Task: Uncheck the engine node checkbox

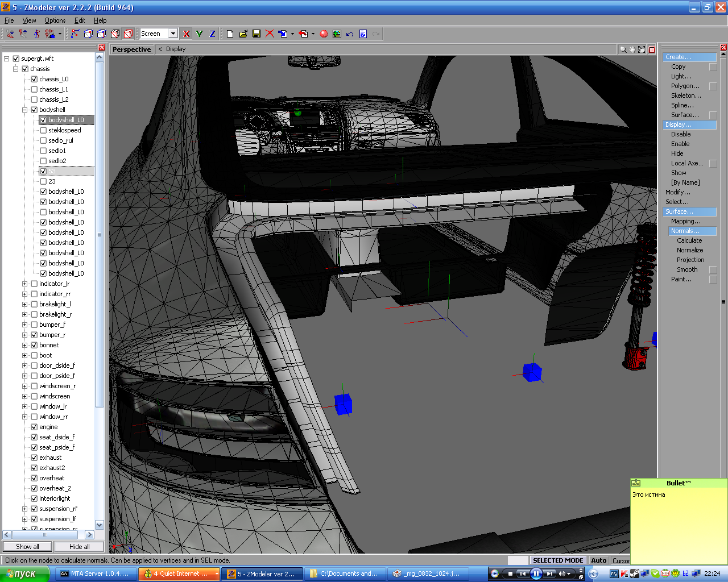Action: point(34,427)
